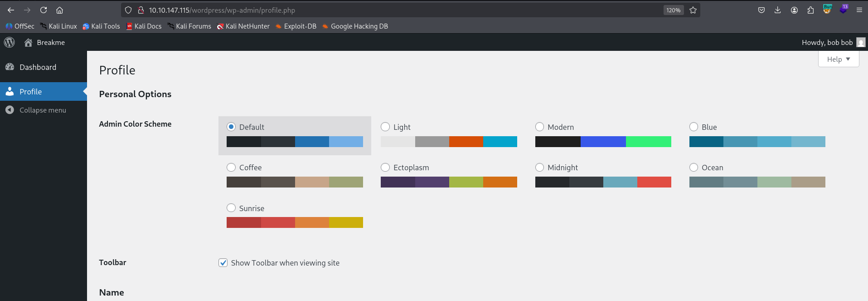
Task: Open the extensions puzzle icon
Action: click(811, 10)
